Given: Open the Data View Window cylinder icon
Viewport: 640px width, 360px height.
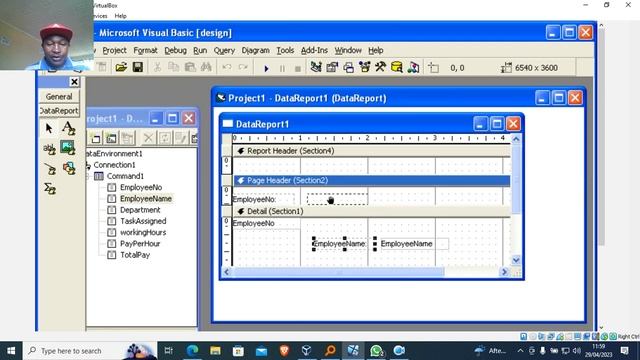Looking at the screenshot, I should point(397,67).
